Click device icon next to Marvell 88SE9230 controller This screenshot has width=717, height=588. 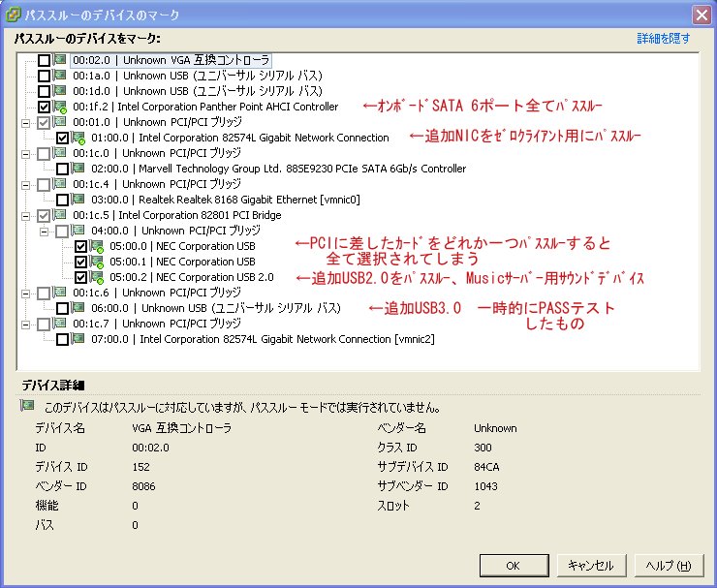[x=79, y=169]
